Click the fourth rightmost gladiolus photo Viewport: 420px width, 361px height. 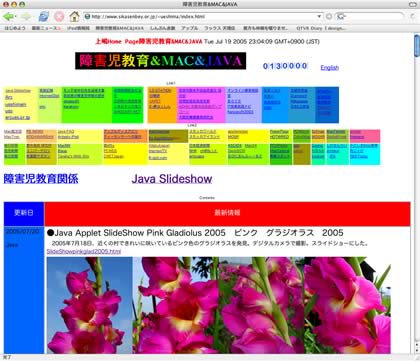click(x=348, y=305)
